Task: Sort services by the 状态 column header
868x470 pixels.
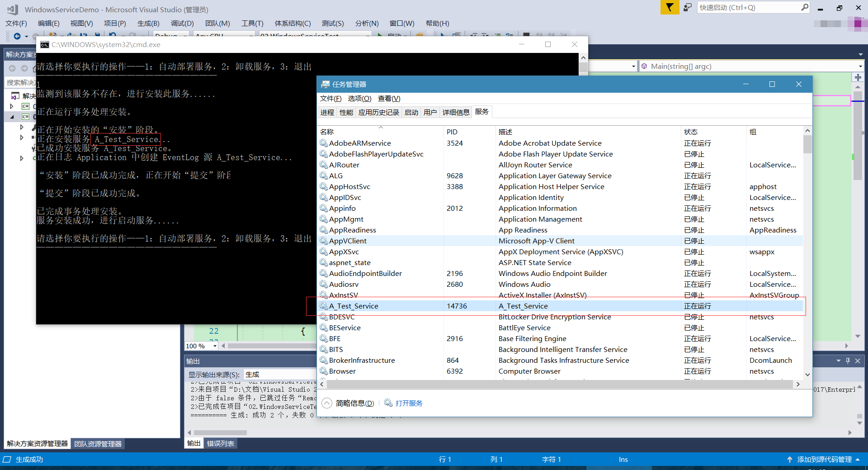Action: point(713,132)
